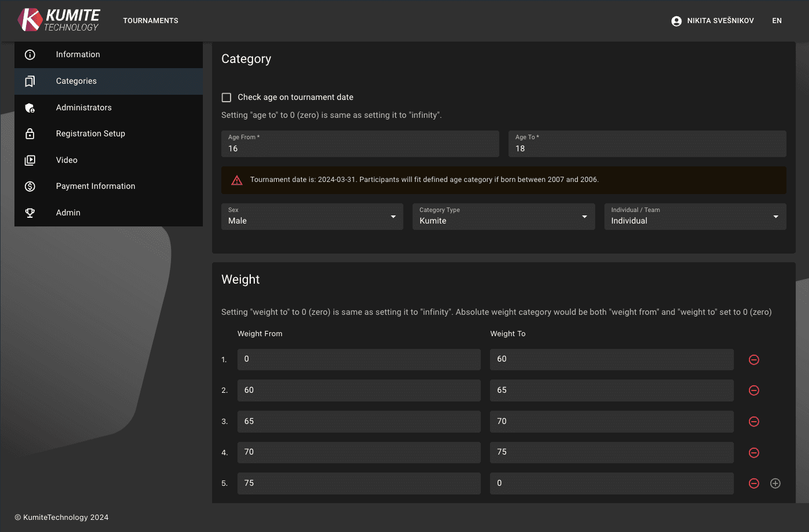Click the Information sidebar icon
This screenshot has width=809, height=532.
pyautogui.click(x=29, y=54)
